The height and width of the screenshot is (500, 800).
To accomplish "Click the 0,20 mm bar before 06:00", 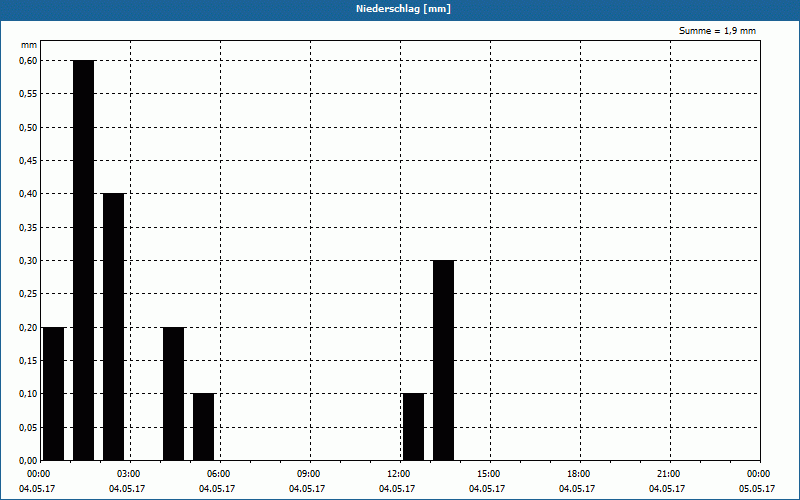I will (x=173, y=394).
